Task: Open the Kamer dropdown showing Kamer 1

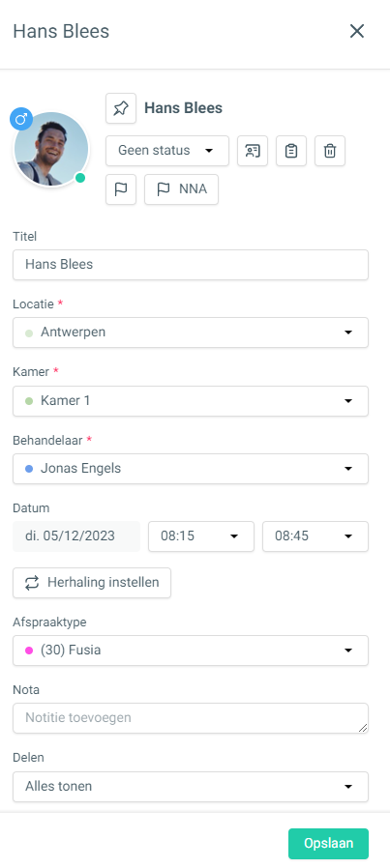Action: pos(191,401)
